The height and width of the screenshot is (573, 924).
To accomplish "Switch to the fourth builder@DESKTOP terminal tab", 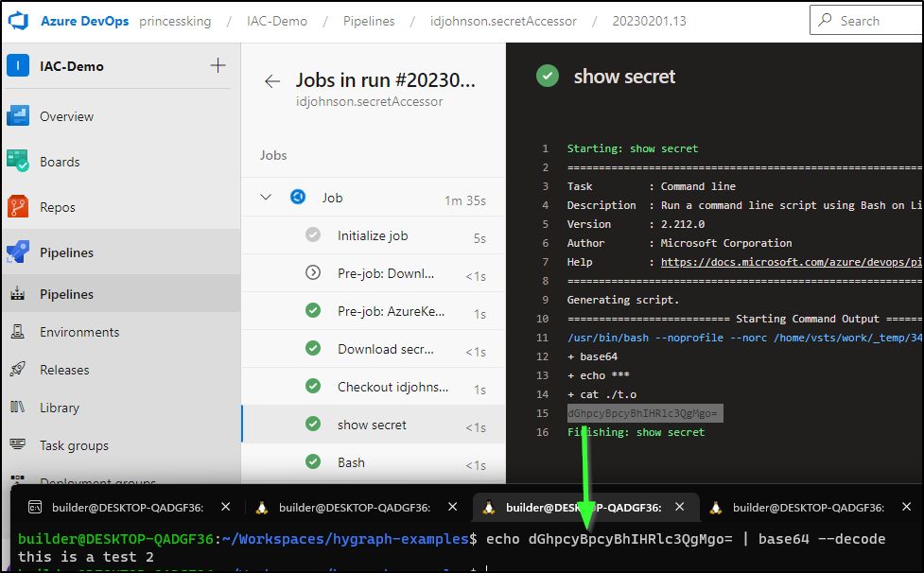I will (809, 507).
